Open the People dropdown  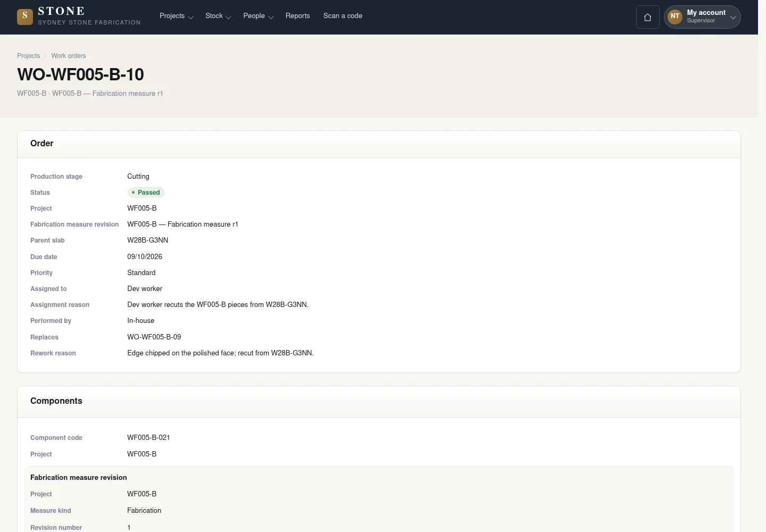[x=258, y=16]
